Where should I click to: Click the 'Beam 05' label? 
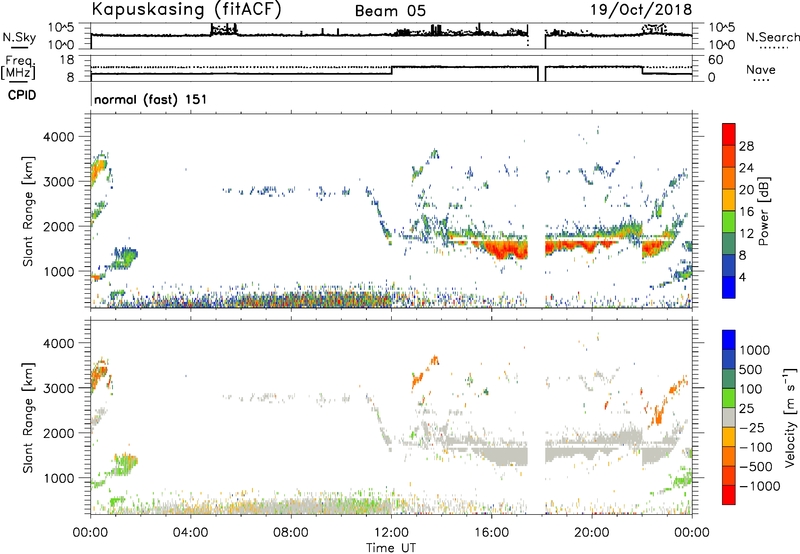pyautogui.click(x=390, y=11)
